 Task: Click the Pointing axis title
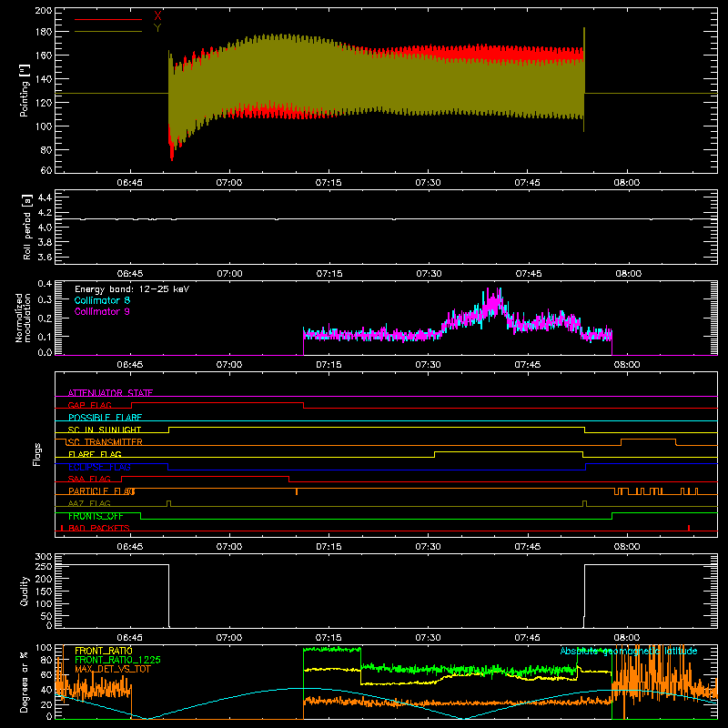(x=25, y=90)
